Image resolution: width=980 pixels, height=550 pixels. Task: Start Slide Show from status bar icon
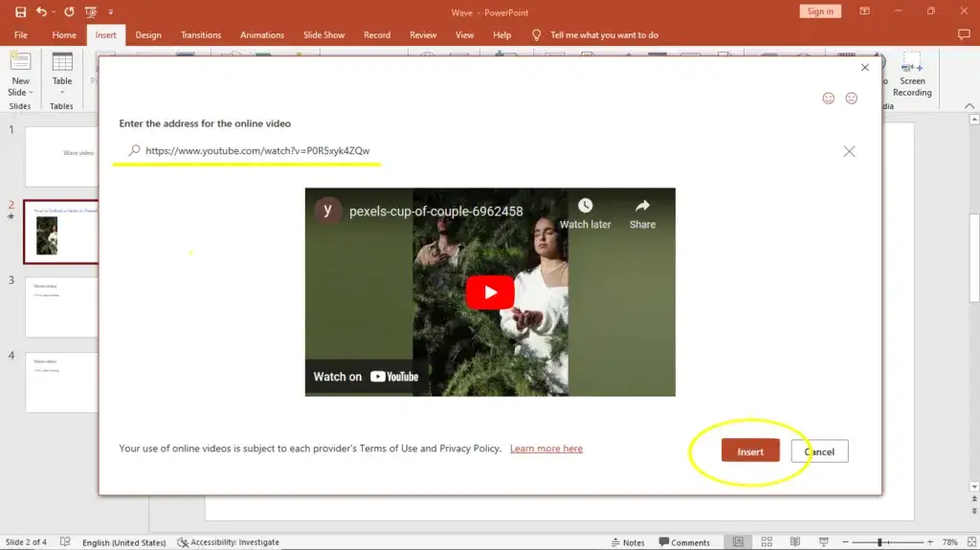pos(824,542)
